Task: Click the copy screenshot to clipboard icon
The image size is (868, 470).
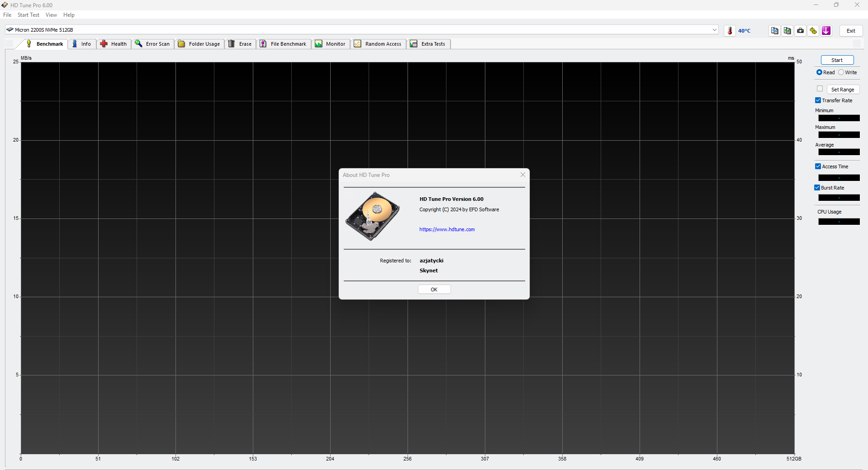Action: [787, 31]
